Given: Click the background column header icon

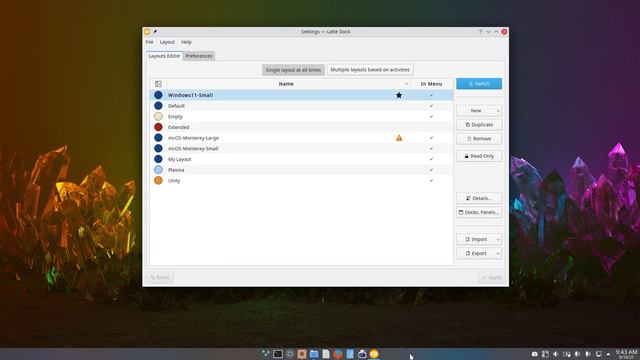Looking at the screenshot, I should (x=158, y=84).
